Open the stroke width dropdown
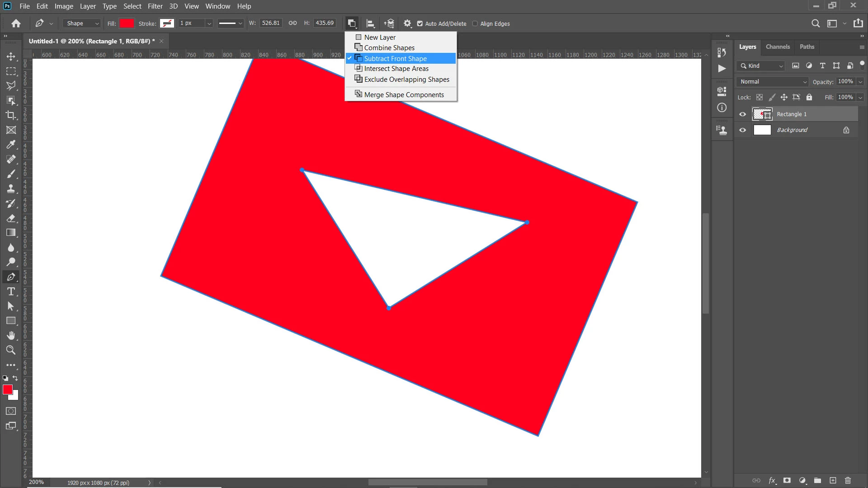 pyautogui.click(x=209, y=23)
